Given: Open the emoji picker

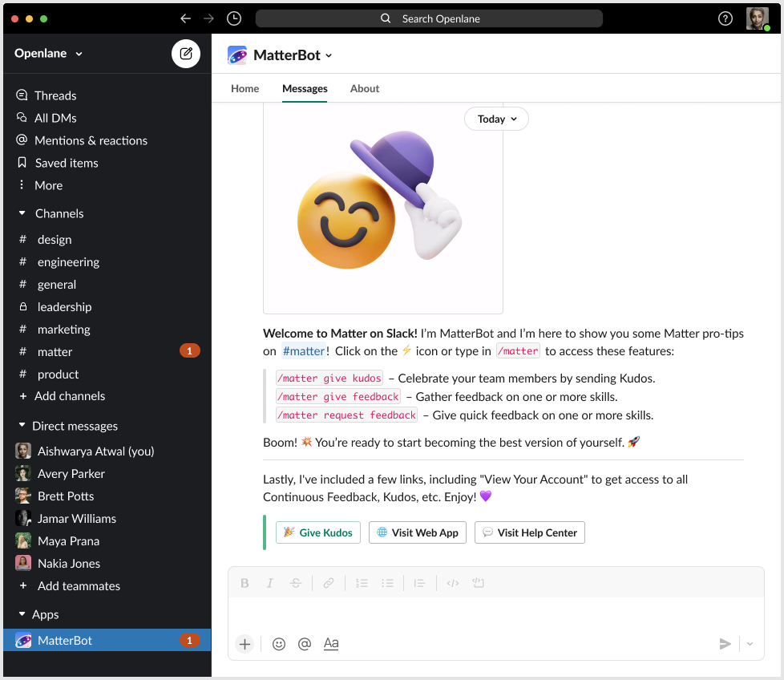Looking at the screenshot, I should (279, 644).
